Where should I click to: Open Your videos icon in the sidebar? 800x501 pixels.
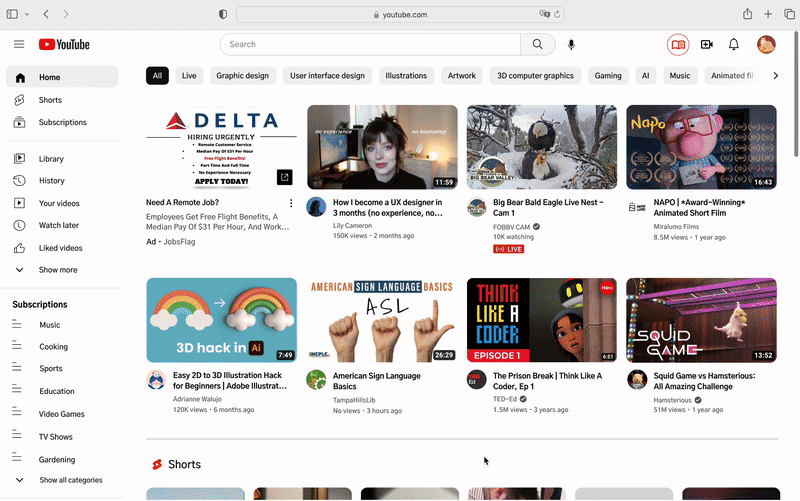point(19,203)
